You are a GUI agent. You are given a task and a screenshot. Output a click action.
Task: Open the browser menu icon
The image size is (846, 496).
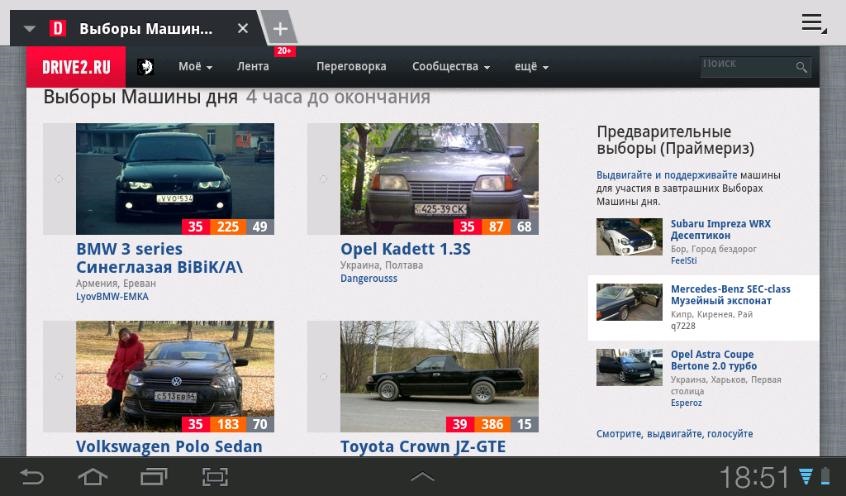click(814, 24)
